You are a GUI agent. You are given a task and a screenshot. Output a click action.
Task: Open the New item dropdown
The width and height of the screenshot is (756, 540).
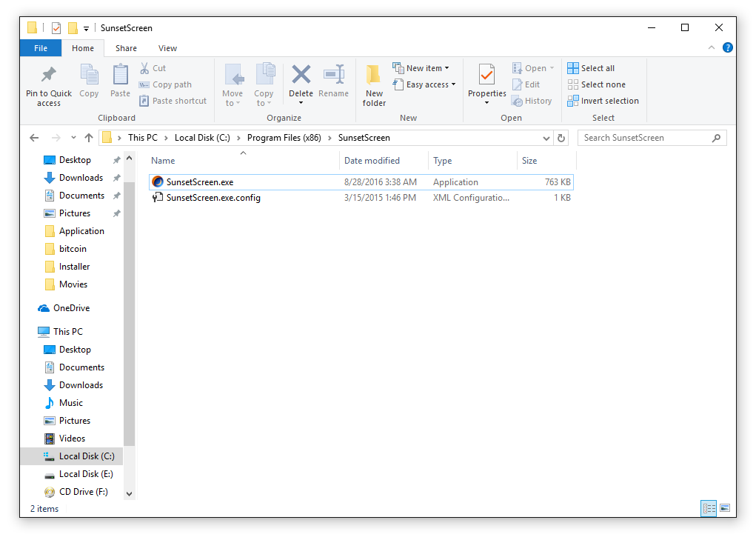point(421,68)
